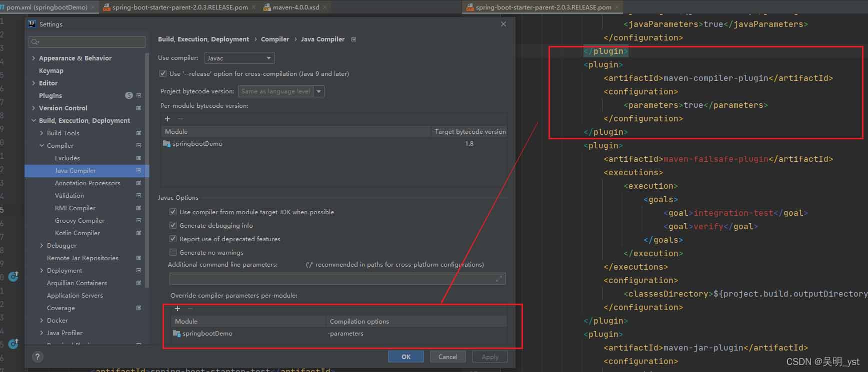Open the Use compiler Javac dropdown
The height and width of the screenshot is (372, 868).
[239, 58]
